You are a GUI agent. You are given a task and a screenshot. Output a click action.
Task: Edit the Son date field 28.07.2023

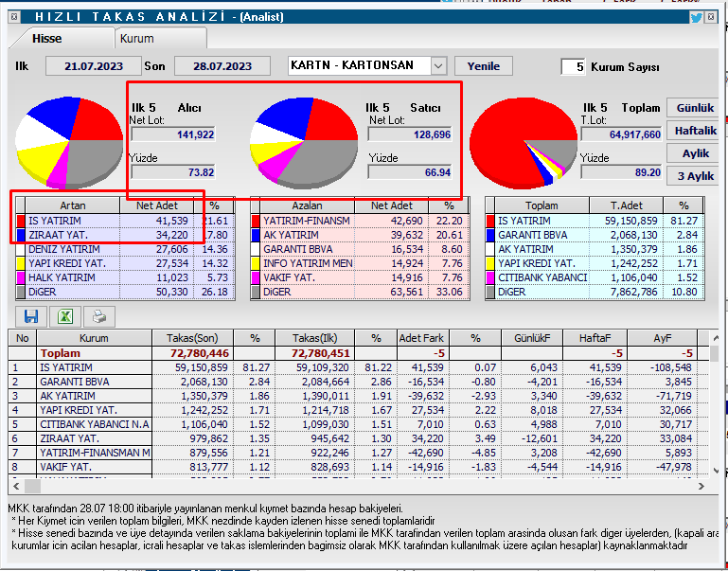222,66
